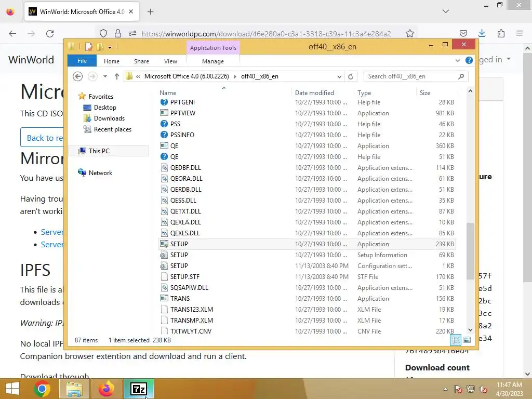Select the Application Tools contextual tab
The width and height of the screenshot is (532, 399).
coord(213,48)
